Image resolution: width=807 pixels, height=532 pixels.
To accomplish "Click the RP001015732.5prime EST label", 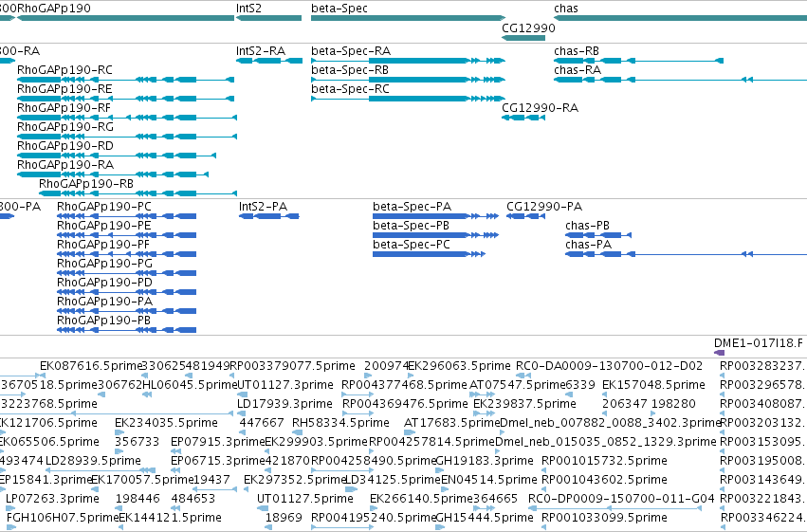I will point(604,461).
